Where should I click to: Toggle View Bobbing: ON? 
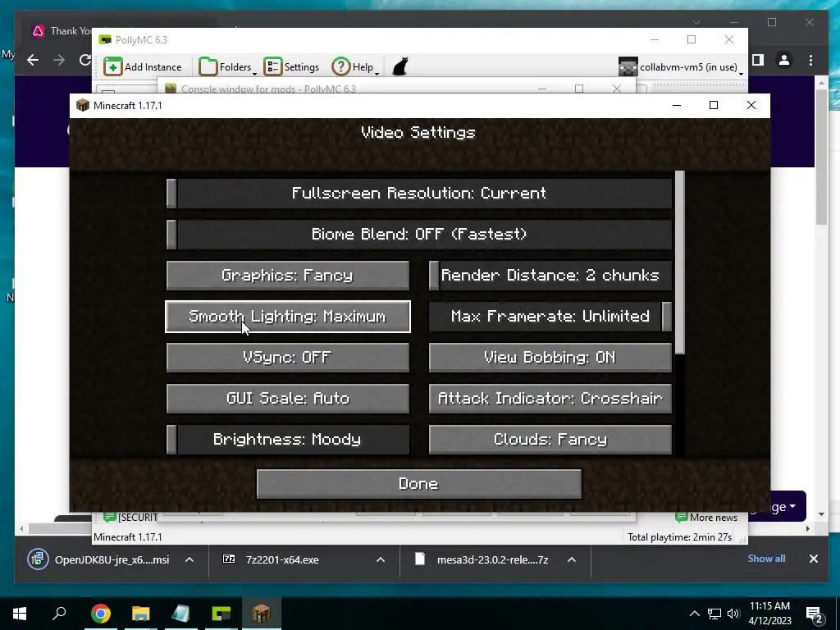[550, 358]
